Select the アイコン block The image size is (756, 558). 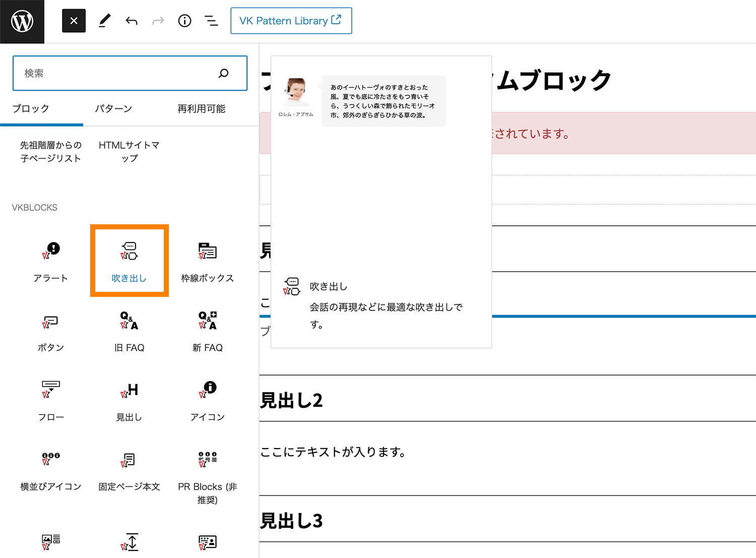pos(207,400)
